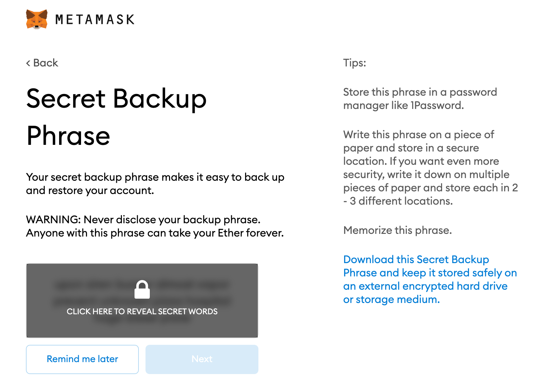The height and width of the screenshot is (392, 558).
Task: Choose Remind me later
Action: pyautogui.click(x=82, y=359)
